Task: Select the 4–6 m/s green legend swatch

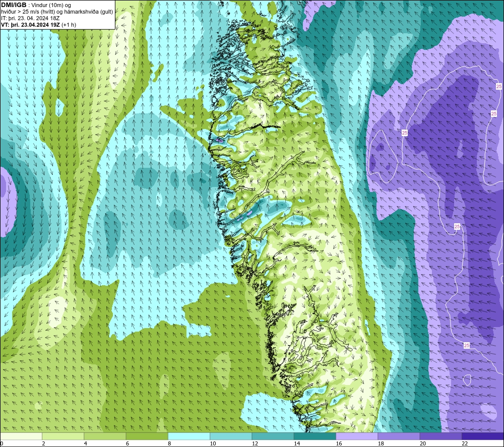Action: [105, 436]
